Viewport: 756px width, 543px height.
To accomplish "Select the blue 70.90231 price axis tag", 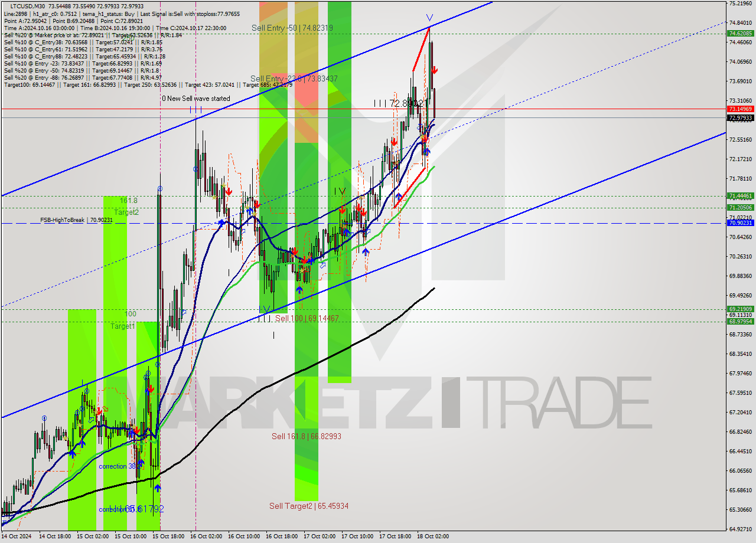I will 741,223.
